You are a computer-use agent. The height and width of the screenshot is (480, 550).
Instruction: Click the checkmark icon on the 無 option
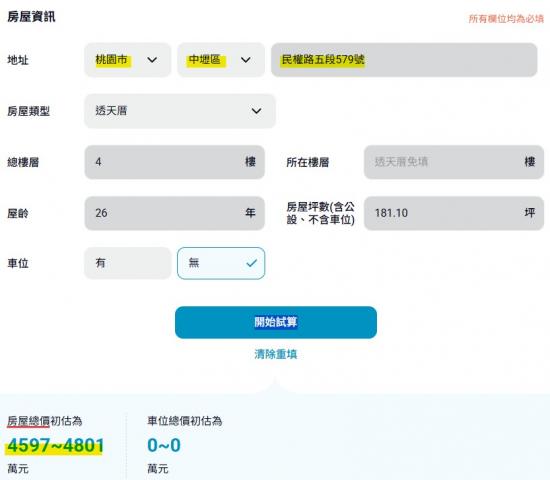[x=251, y=263]
